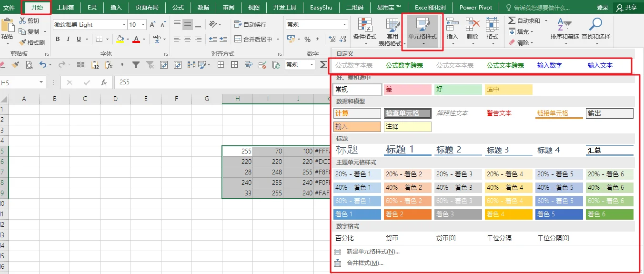Expand the AutoSum (自动求和) dropdown arrow
The width and height of the screenshot is (644, 274).
pos(546,21)
